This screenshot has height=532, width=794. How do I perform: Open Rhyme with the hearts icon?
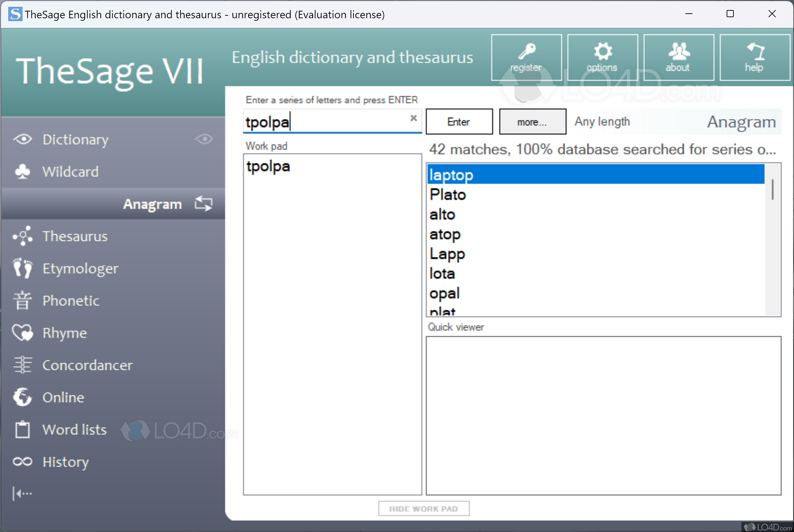tap(23, 333)
